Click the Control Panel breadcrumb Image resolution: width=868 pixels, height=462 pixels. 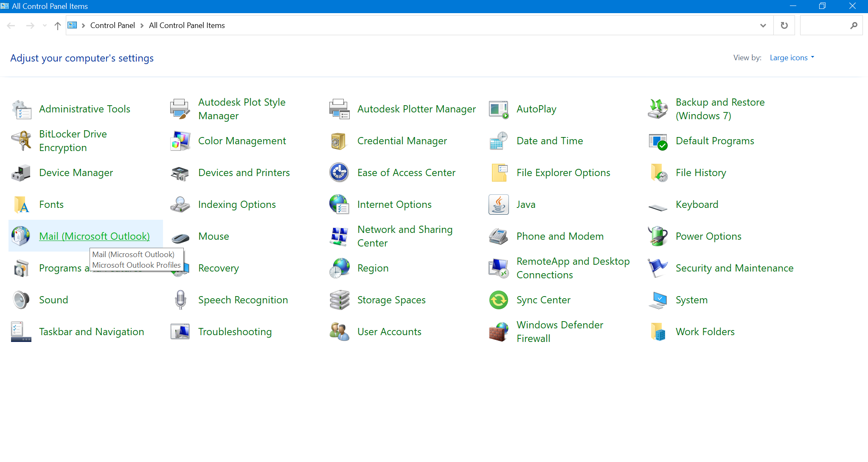112,25
